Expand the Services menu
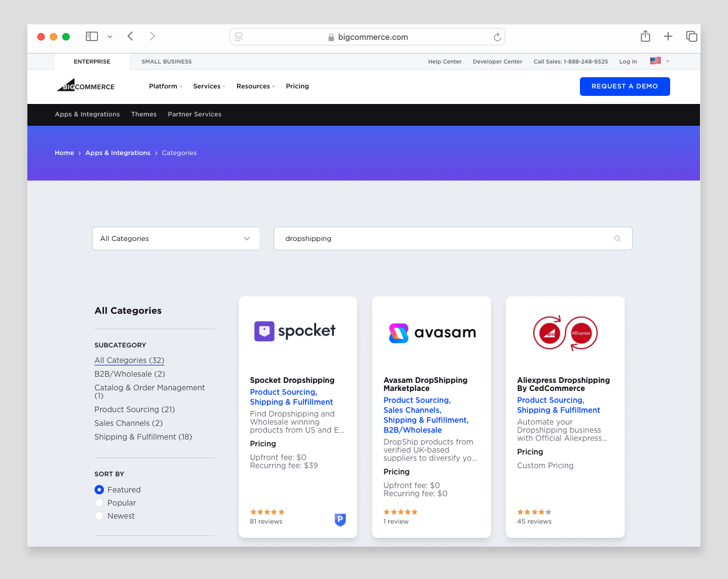This screenshot has height=579, width=728. (x=209, y=86)
